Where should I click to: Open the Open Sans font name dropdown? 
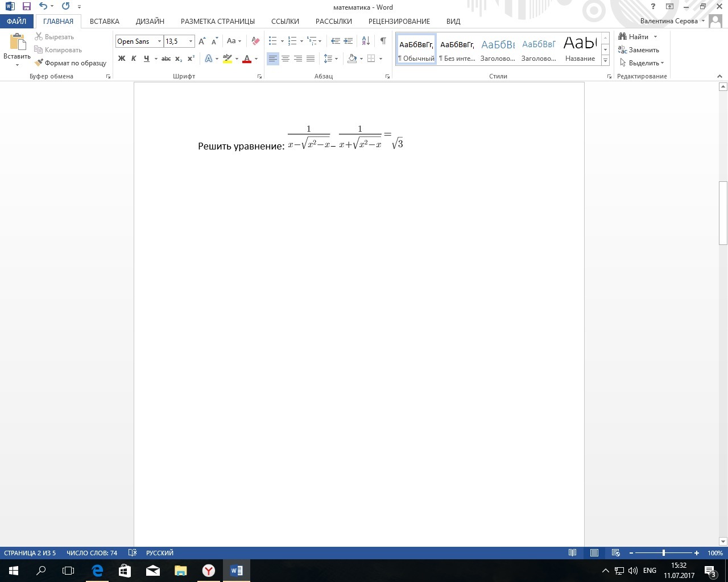pos(159,41)
